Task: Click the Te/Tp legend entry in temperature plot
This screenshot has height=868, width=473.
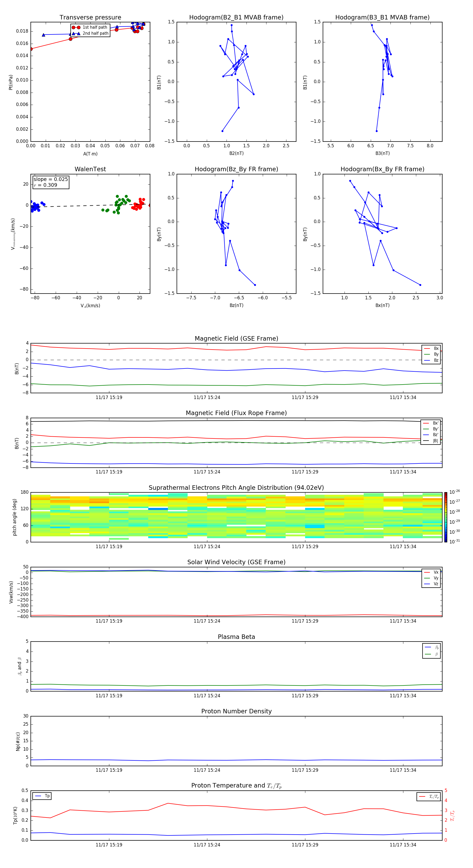Action: click(429, 796)
